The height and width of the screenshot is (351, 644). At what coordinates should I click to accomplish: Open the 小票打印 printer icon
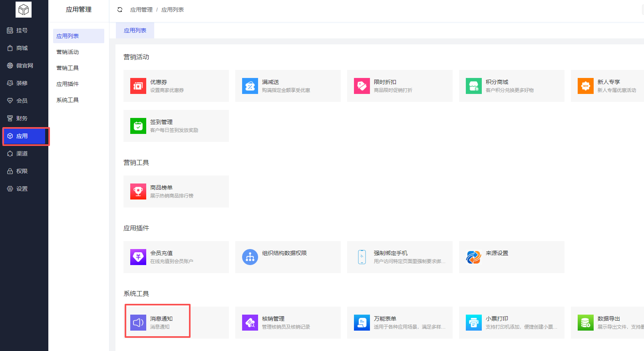(474, 323)
